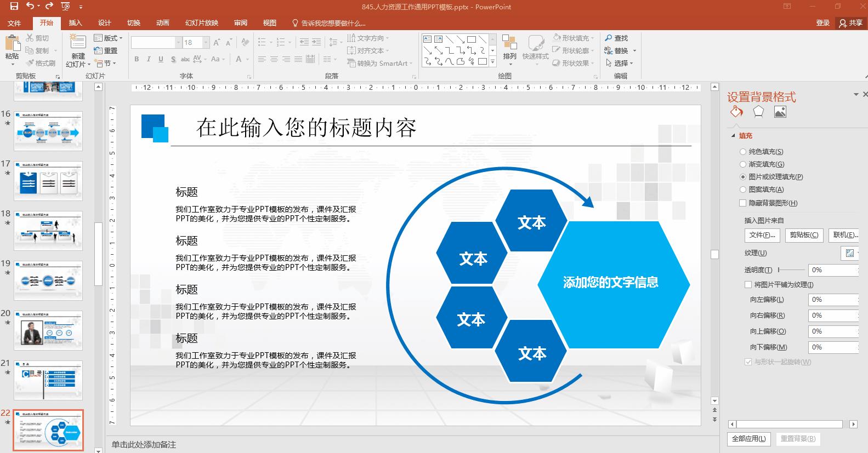Select slide 20 thumbnail
This screenshot has width=868, height=453.
click(48, 330)
